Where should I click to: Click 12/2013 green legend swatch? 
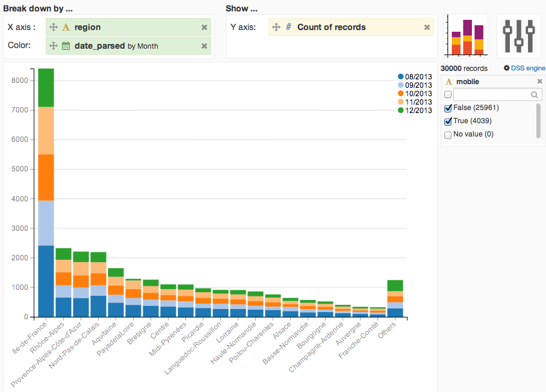tap(401, 110)
